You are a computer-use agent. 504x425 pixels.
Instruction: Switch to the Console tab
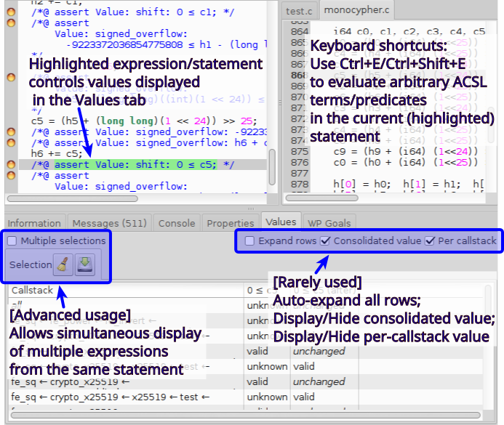click(177, 223)
